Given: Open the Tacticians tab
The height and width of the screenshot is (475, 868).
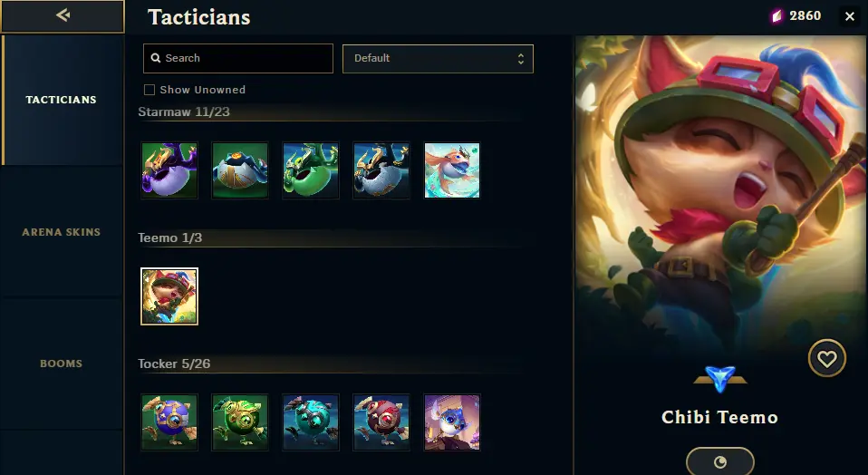Looking at the screenshot, I should click(62, 100).
